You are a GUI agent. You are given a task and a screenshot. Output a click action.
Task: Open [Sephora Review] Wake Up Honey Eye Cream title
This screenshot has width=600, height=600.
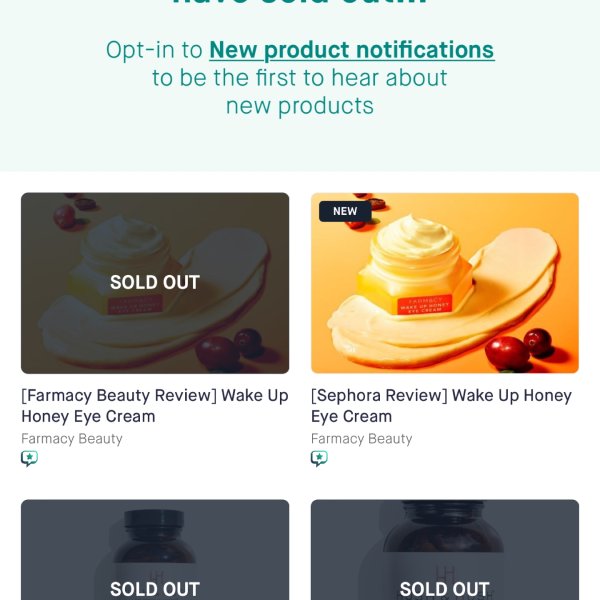(441, 406)
